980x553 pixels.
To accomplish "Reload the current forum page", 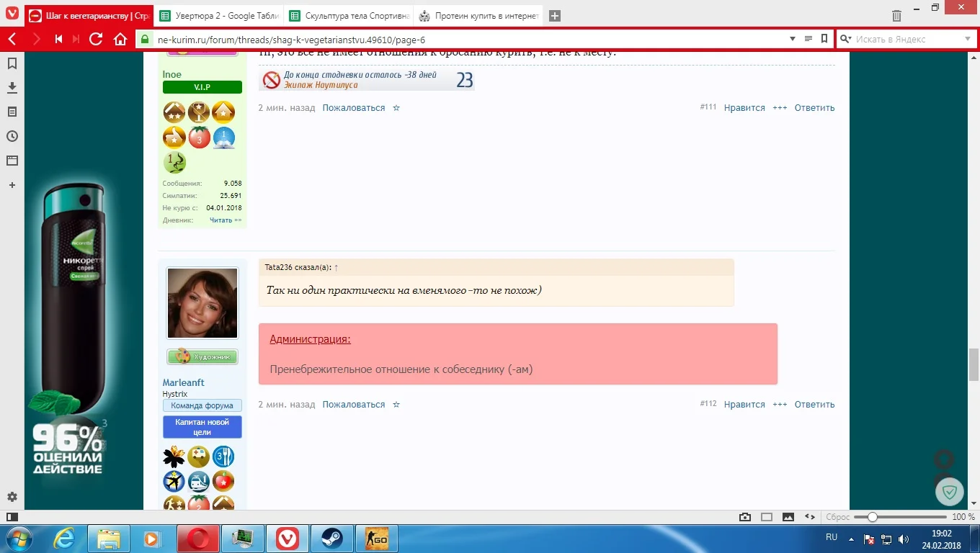I will (96, 40).
